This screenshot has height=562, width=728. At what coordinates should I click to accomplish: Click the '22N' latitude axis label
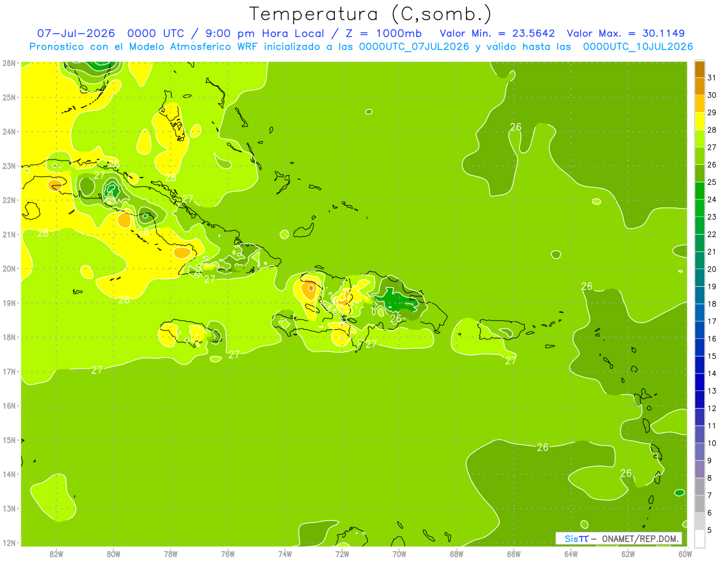click(x=8, y=200)
